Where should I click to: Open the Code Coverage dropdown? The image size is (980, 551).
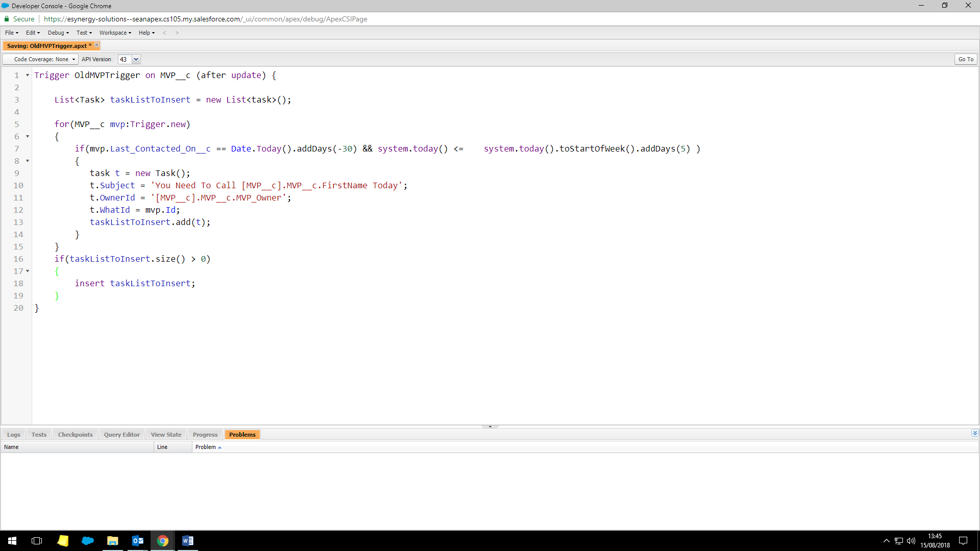click(x=41, y=59)
